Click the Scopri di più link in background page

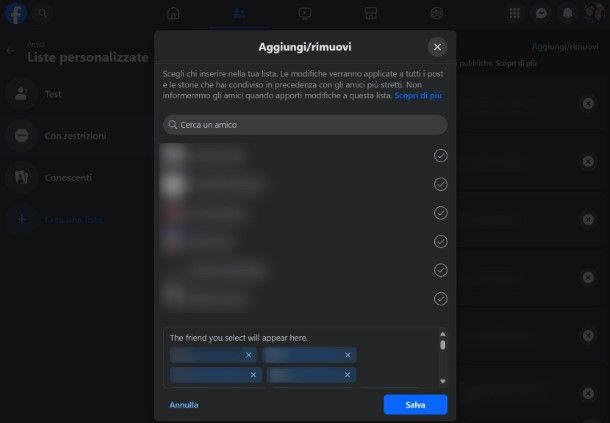pos(516,63)
